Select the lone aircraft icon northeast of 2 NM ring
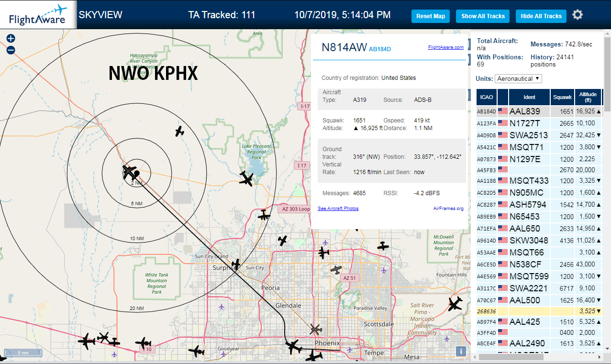 pos(179,131)
